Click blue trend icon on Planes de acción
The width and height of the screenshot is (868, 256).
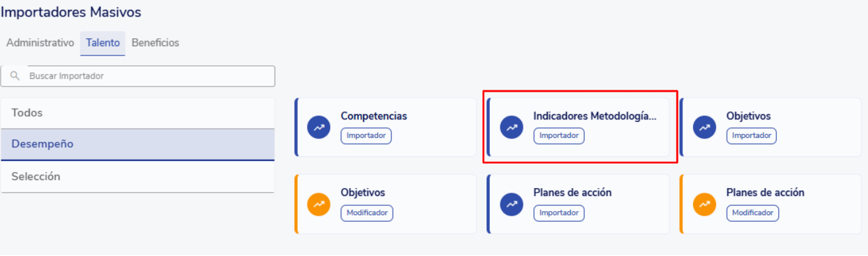click(512, 205)
